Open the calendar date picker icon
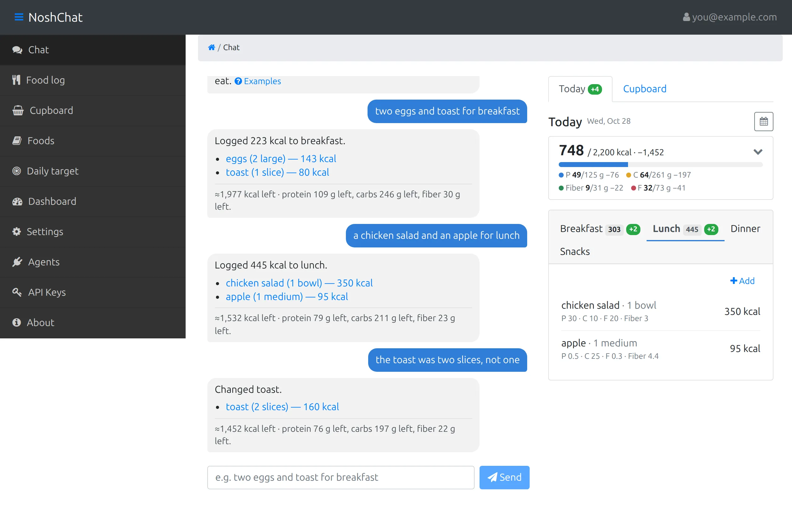Screen dimensions: 792x532 [764, 122]
